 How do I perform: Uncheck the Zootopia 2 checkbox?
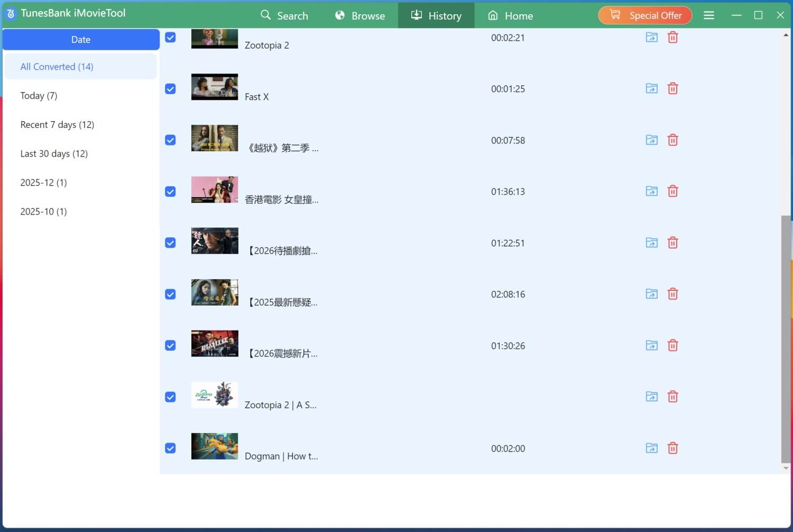tap(170, 38)
